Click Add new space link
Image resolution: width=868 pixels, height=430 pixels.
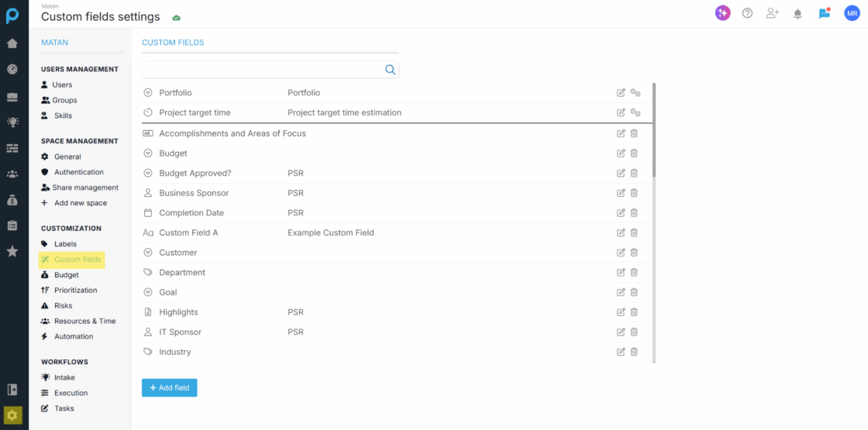coord(80,203)
